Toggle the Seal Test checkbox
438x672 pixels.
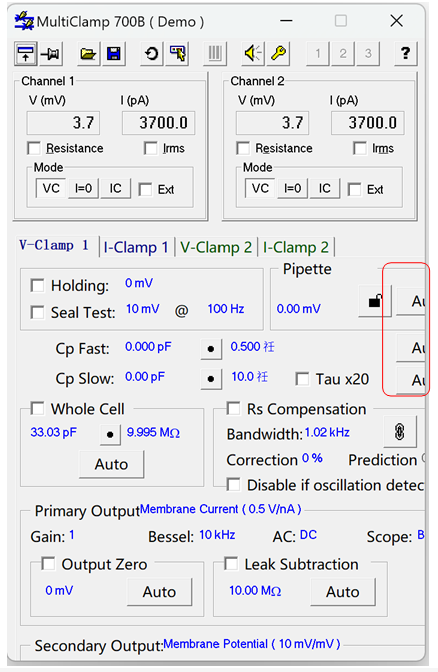pos(37,312)
